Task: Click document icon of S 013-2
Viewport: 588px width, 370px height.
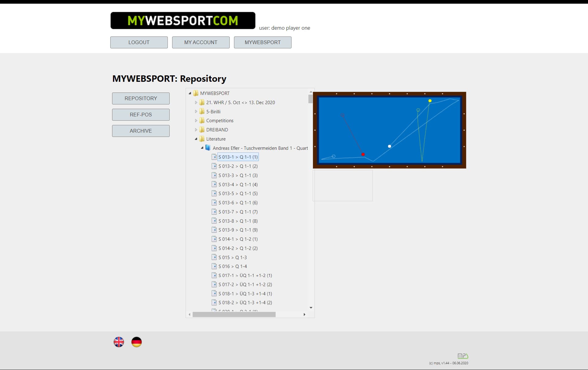Action: (x=214, y=166)
